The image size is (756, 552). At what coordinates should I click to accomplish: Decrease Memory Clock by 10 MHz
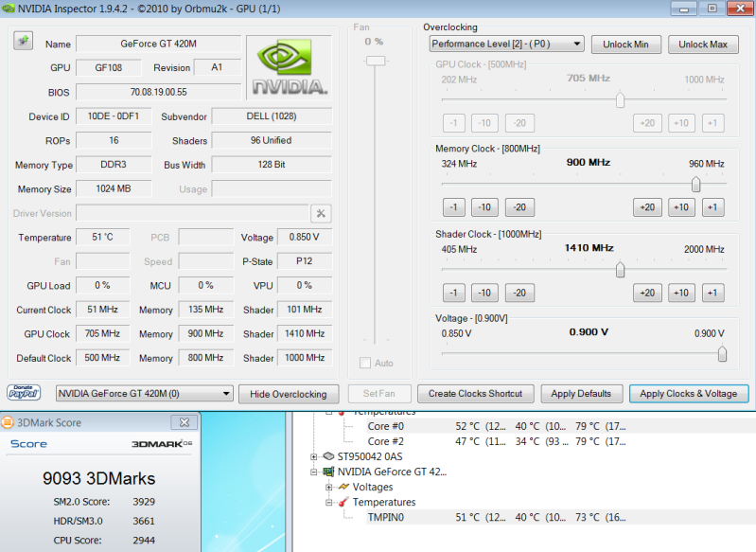484,207
